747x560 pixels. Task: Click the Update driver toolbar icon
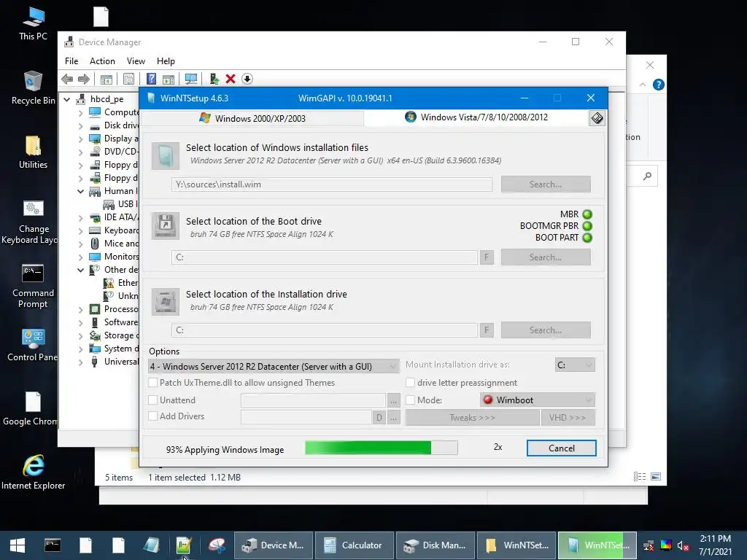[x=214, y=79]
